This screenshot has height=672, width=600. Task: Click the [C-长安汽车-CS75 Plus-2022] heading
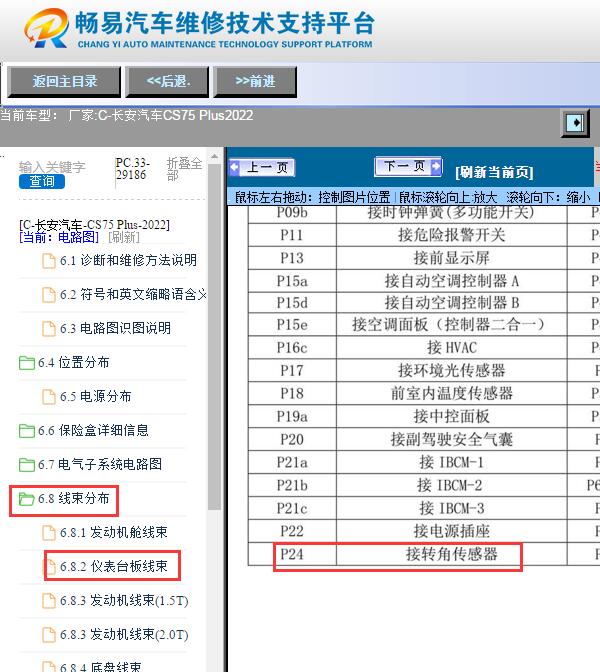(94, 225)
